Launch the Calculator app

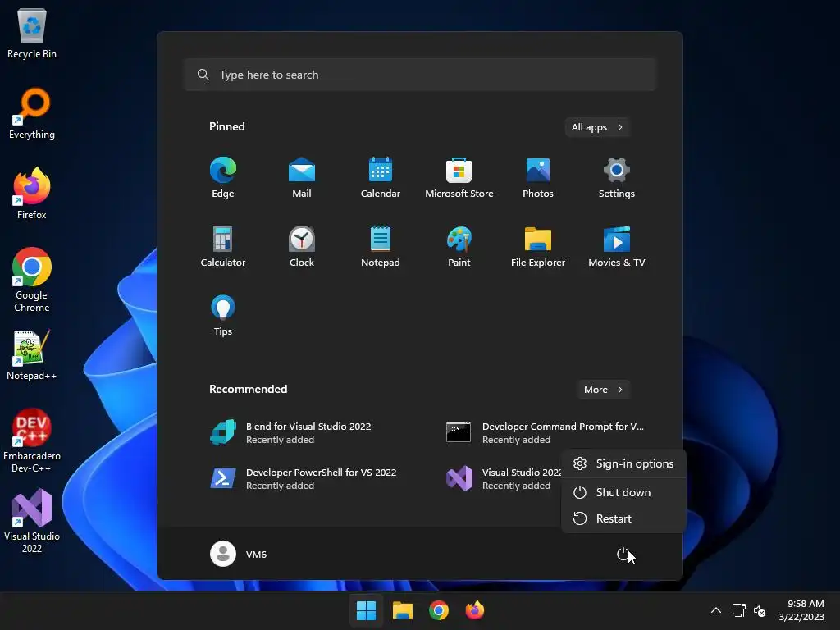(223, 246)
